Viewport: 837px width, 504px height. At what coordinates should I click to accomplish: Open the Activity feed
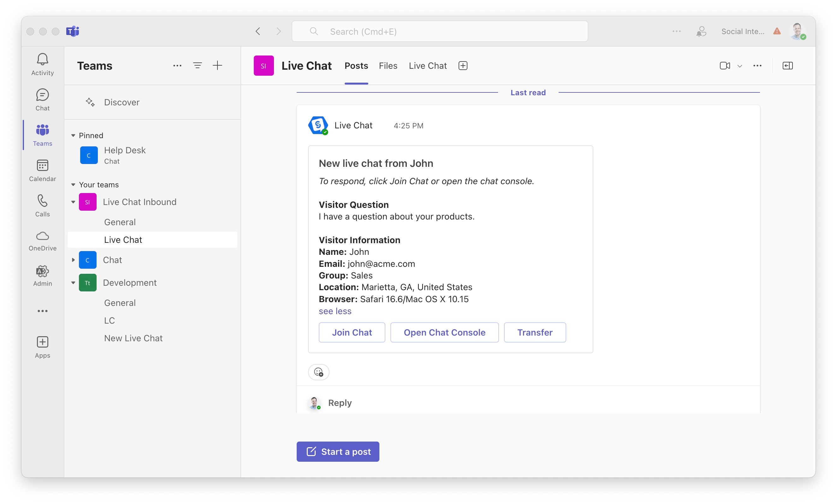pos(43,64)
